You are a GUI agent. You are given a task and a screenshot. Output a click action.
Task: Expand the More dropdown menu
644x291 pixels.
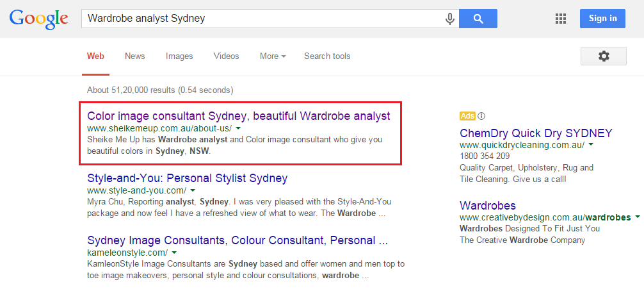(273, 56)
